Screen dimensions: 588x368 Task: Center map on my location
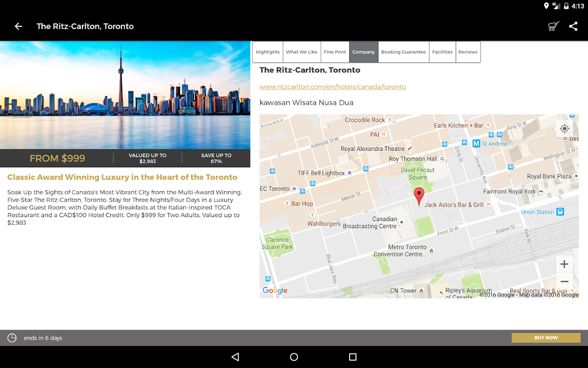(564, 128)
